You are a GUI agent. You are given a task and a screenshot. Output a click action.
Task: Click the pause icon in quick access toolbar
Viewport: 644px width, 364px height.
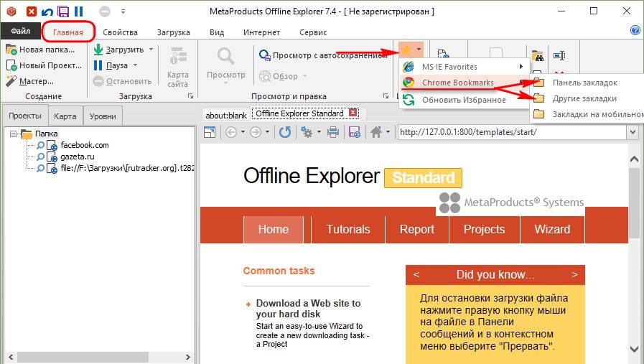click(x=79, y=11)
